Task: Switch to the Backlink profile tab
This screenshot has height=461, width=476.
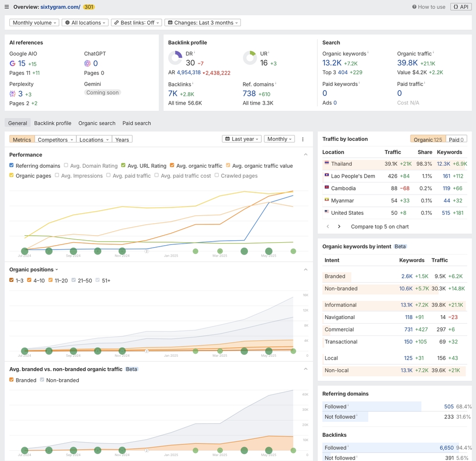Action: [x=53, y=123]
